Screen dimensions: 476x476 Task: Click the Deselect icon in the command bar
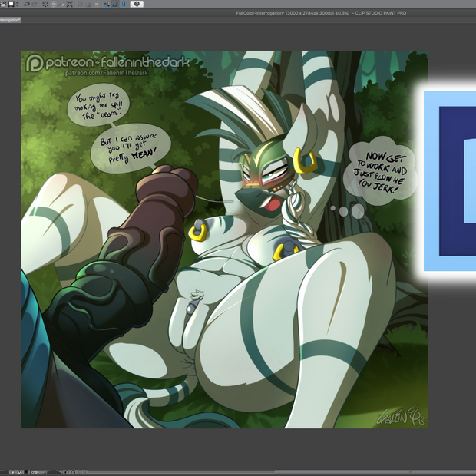click(x=80, y=4)
